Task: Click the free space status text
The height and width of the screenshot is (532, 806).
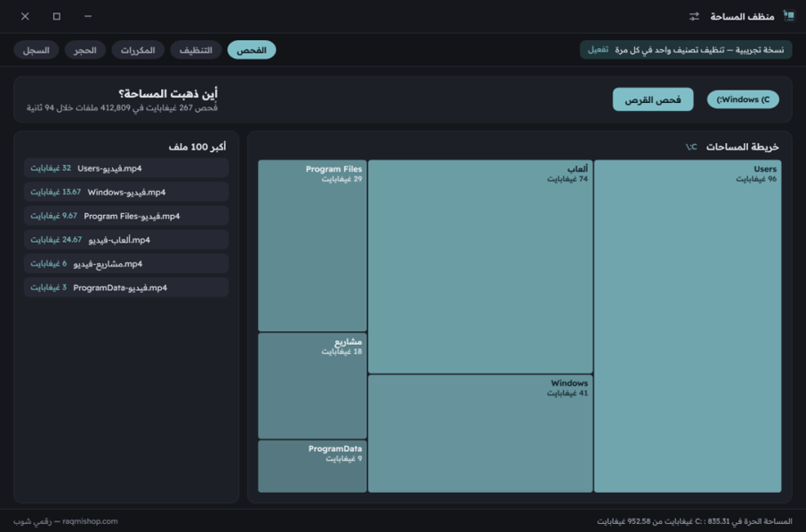Action: (694, 521)
